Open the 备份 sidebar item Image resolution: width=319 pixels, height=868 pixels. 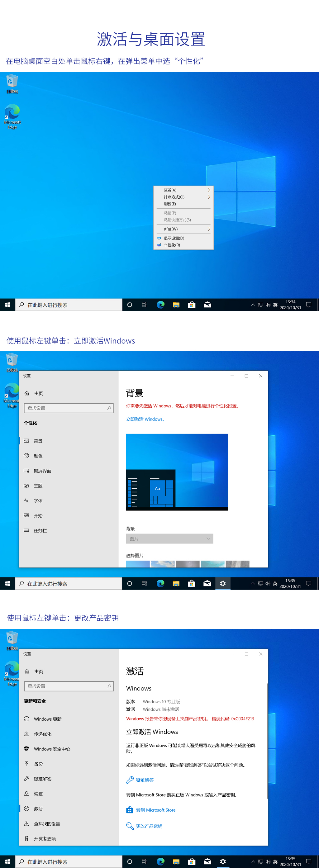(x=69, y=764)
